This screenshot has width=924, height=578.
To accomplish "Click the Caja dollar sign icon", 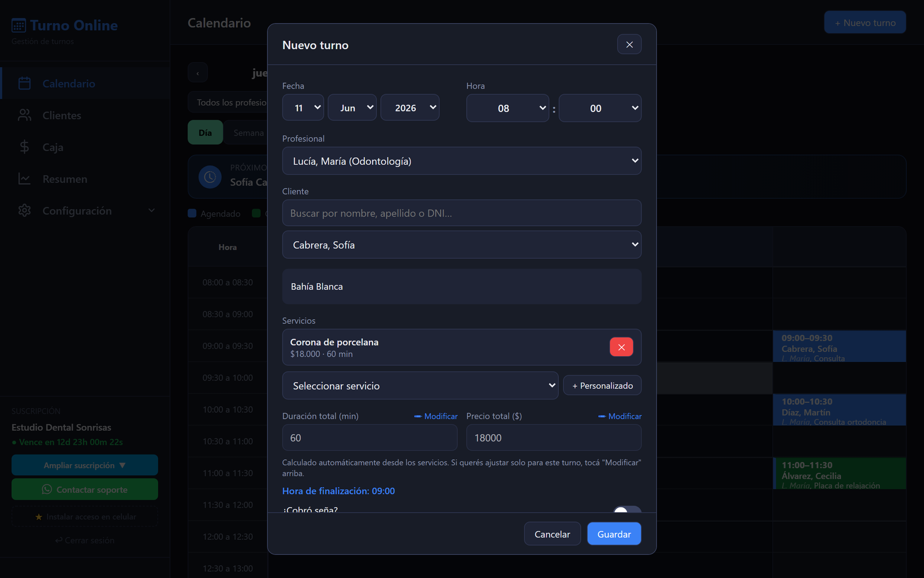I will click(x=24, y=147).
